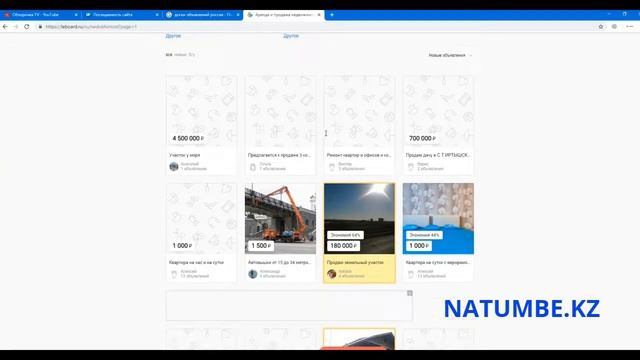This screenshot has height=360, width=640.
Task: Click the seller avatar on Участок у моря card
Action: [174, 166]
